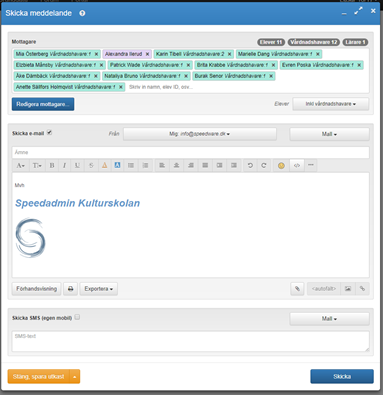383x395 pixels.
Task: Open e-mail Mall template menu
Action: click(329, 134)
